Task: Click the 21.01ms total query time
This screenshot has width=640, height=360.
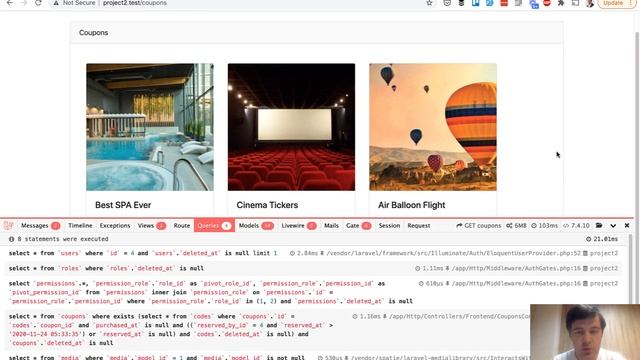Action: [602, 239]
